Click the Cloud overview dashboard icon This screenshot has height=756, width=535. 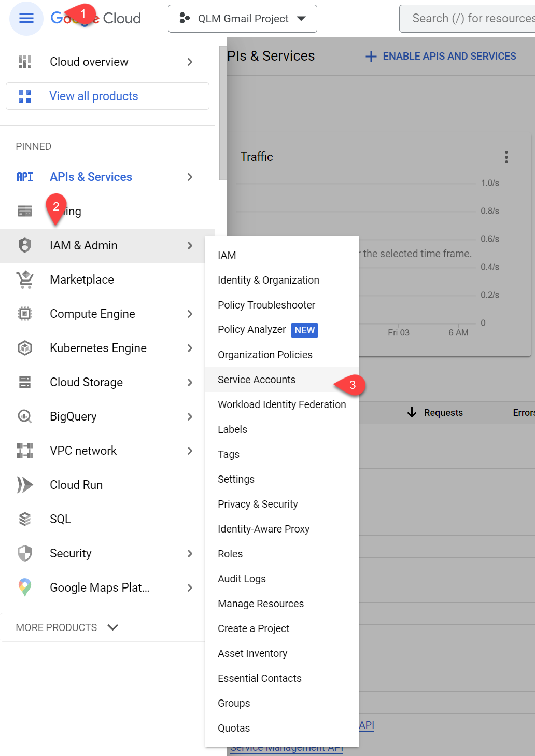(x=25, y=62)
